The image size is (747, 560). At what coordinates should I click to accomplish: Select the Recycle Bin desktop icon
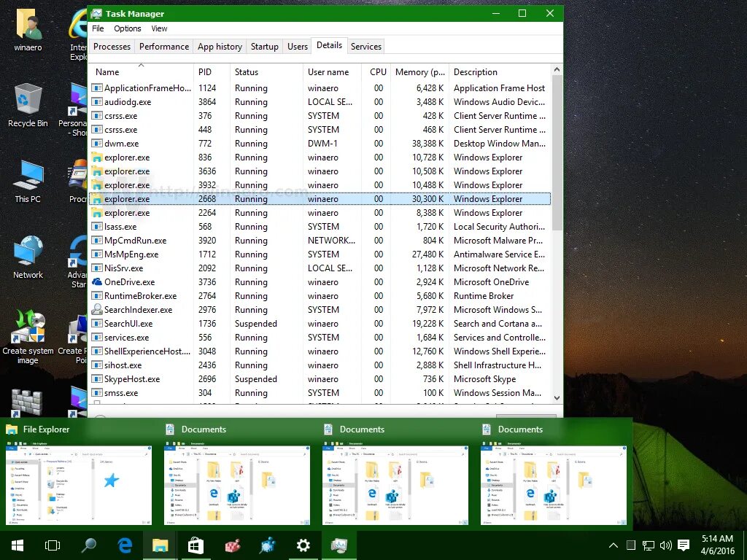pos(28,105)
